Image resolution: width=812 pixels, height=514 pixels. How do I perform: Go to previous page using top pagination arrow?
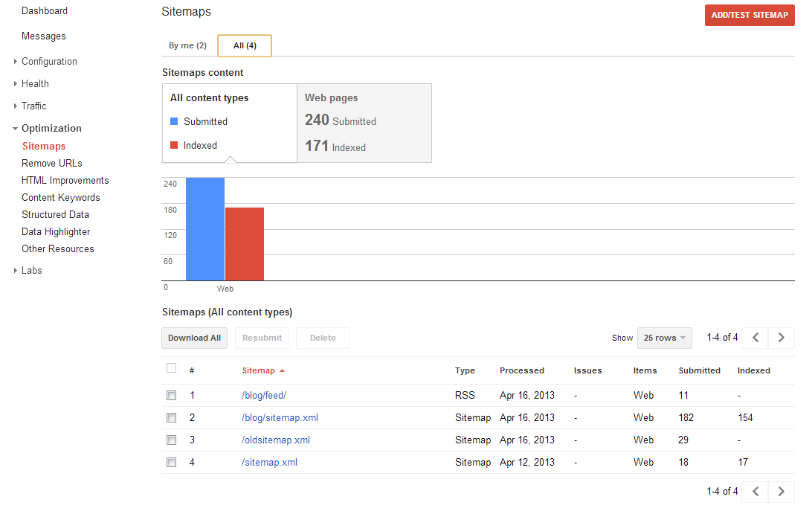755,338
